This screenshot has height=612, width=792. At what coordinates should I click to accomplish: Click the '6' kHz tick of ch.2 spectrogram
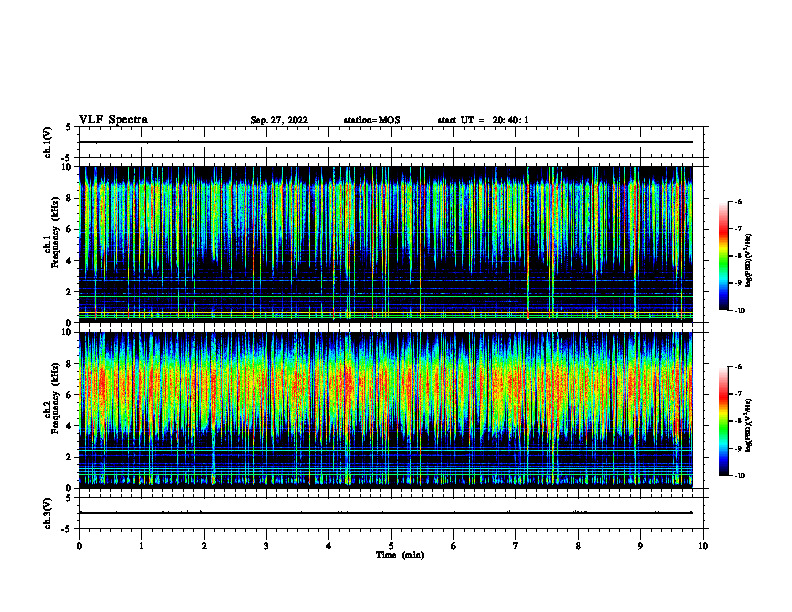[x=70, y=395]
